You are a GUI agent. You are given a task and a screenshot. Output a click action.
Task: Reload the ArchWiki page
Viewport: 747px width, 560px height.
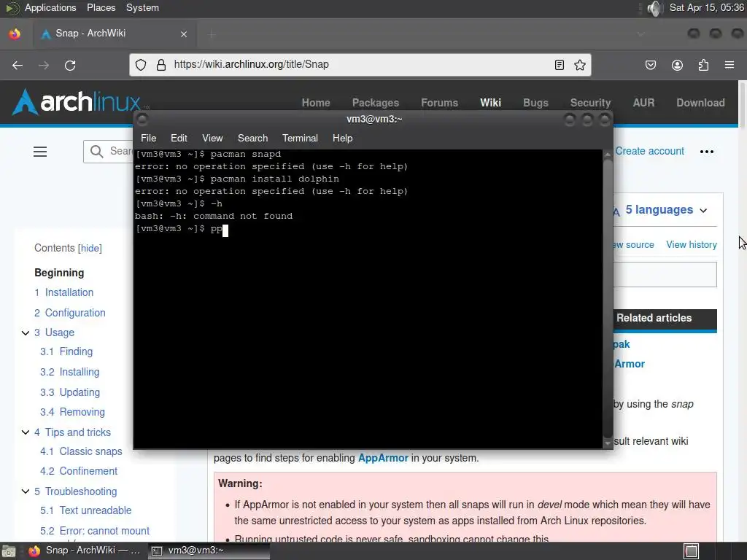(70, 65)
